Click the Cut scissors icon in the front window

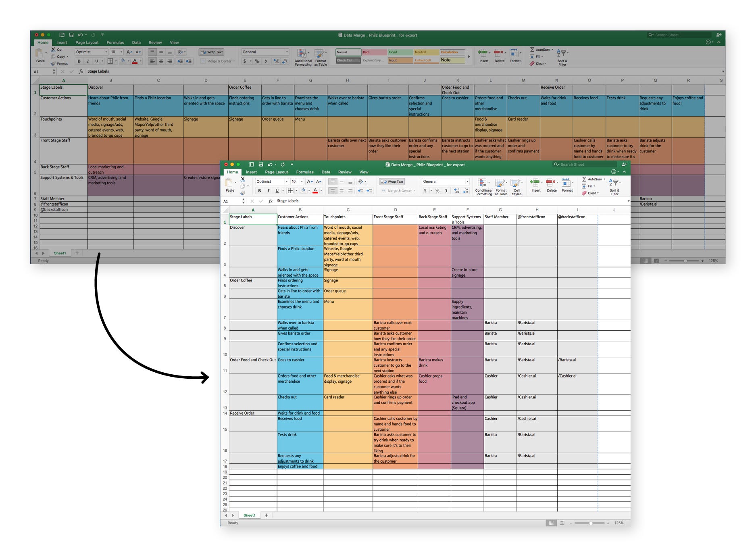pyautogui.click(x=243, y=179)
